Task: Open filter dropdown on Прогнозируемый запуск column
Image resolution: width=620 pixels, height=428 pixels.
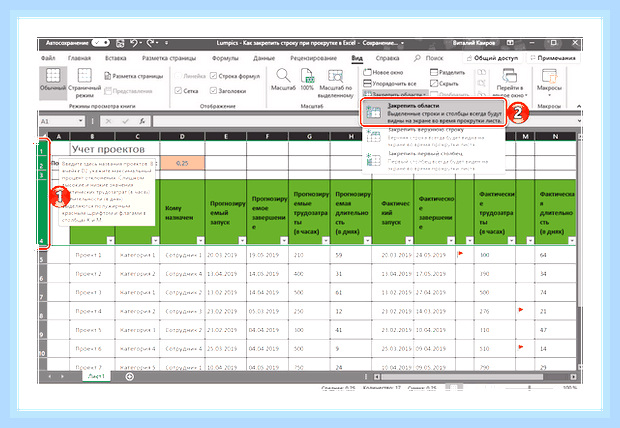Action: coord(242,240)
